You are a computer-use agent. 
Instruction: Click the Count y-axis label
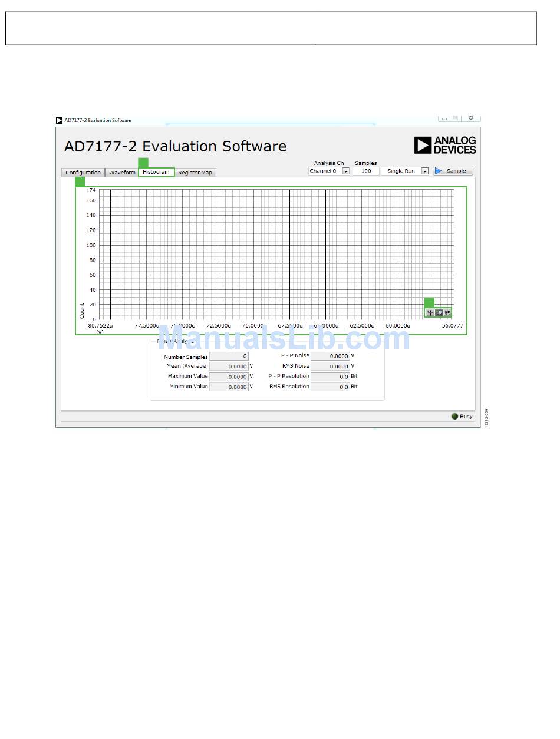[82, 311]
